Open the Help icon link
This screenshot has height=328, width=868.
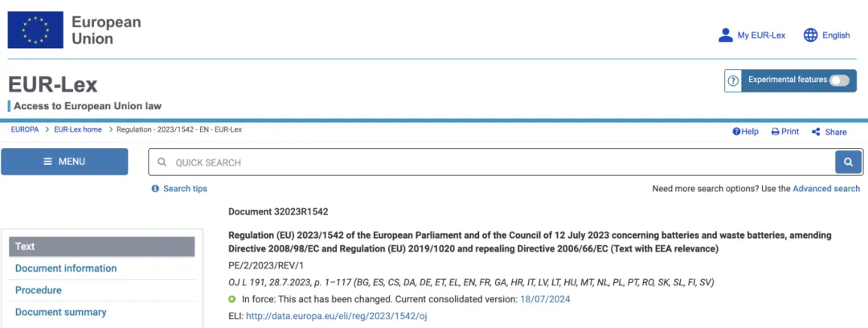click(x=736, y=132)
